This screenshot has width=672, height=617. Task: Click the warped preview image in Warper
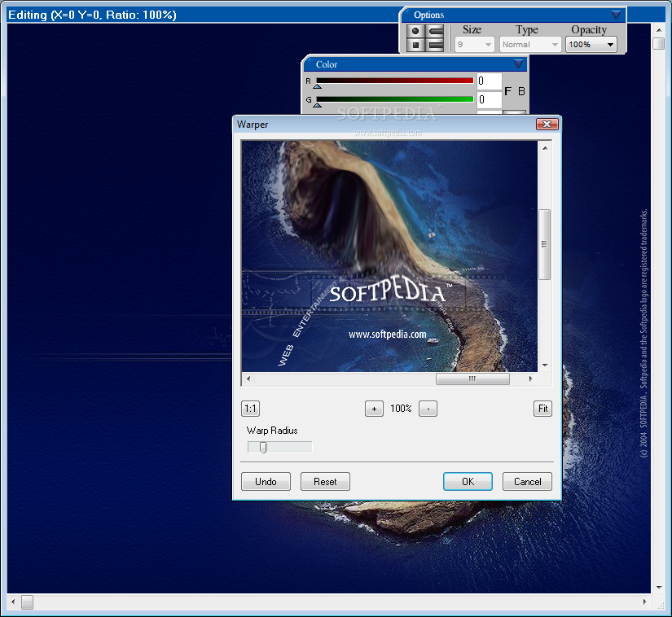point(389,256)
